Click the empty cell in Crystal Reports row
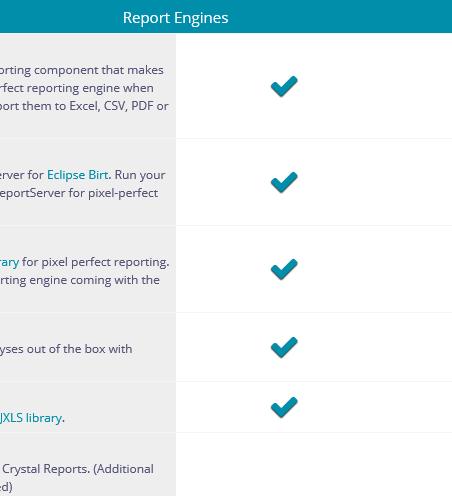452x496 pixels. pyautogui.click(x=314, y=464)
